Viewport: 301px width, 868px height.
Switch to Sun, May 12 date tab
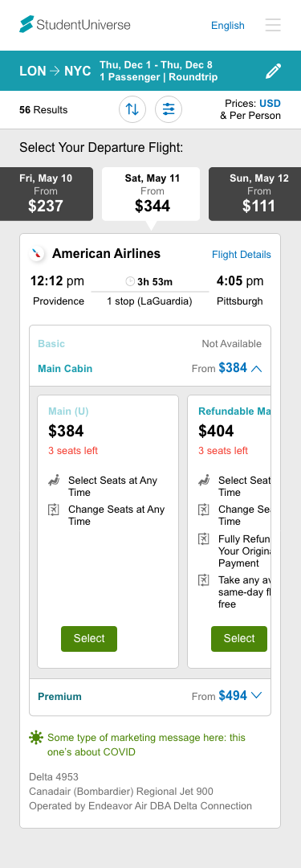click(255, 194)
